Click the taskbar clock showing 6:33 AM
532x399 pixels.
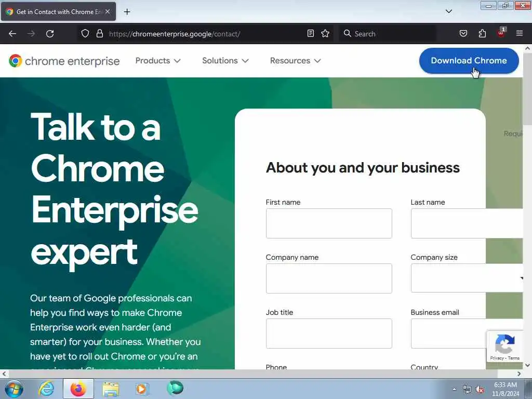click(506, 389)
